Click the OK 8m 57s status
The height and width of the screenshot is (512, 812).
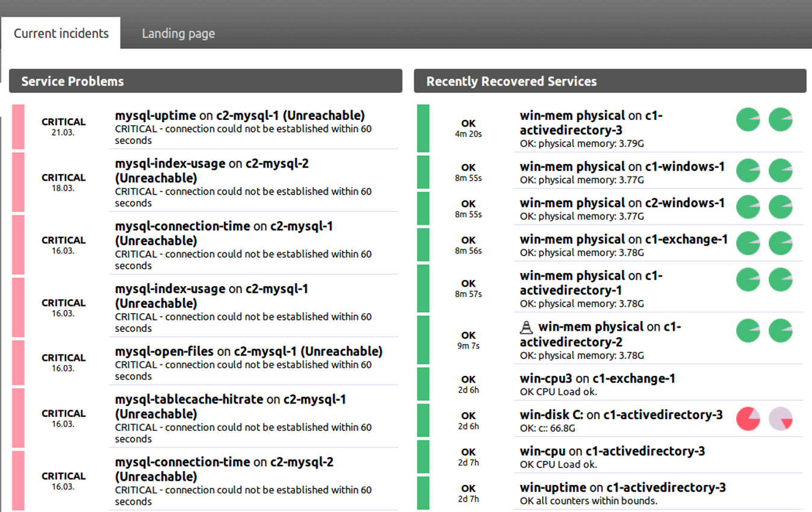468,288
